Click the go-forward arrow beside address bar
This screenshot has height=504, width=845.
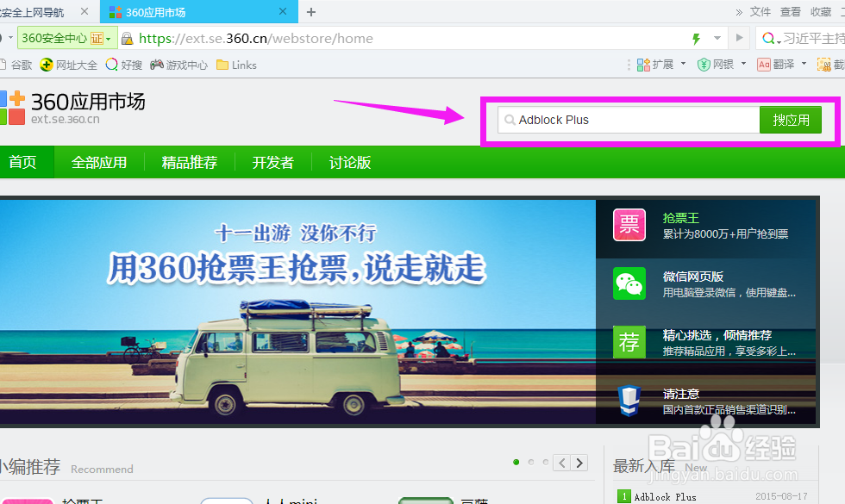(740, 38)
